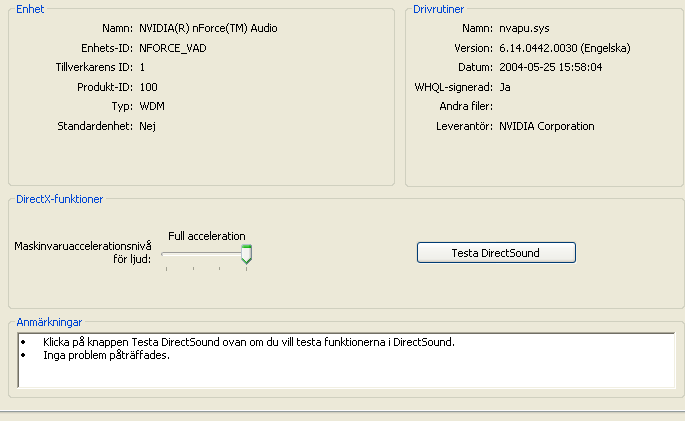Click the driver file name nvapu.sys
This screenshot has width=685, height=421.
[524, 28]
